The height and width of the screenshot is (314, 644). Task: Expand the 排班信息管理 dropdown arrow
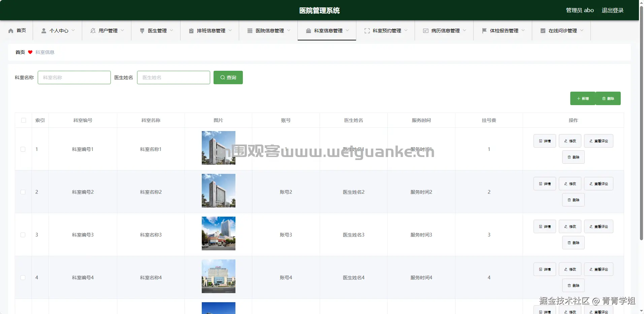pos(230,30)
